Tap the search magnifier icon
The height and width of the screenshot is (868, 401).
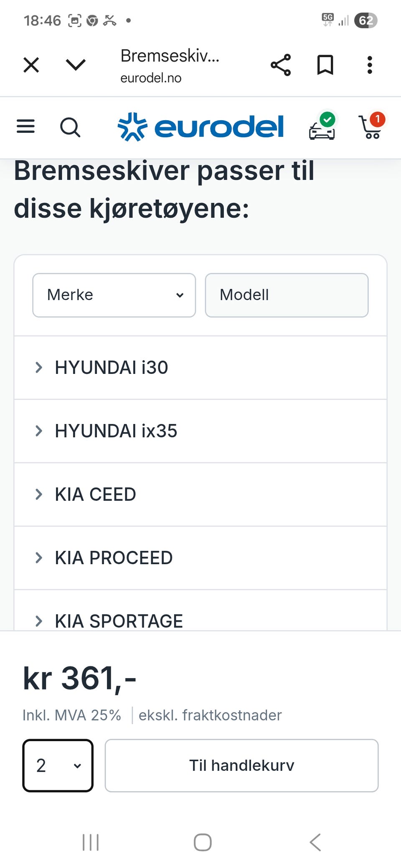pos(70,127)
